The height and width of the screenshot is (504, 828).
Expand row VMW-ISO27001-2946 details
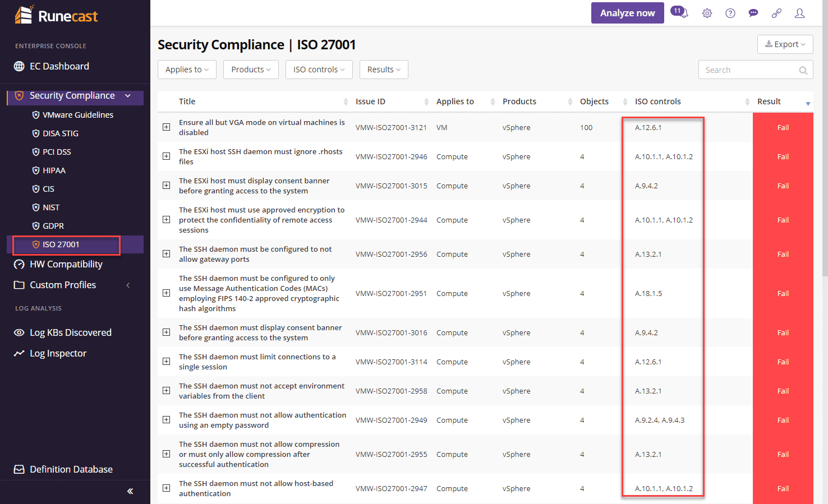166,156
